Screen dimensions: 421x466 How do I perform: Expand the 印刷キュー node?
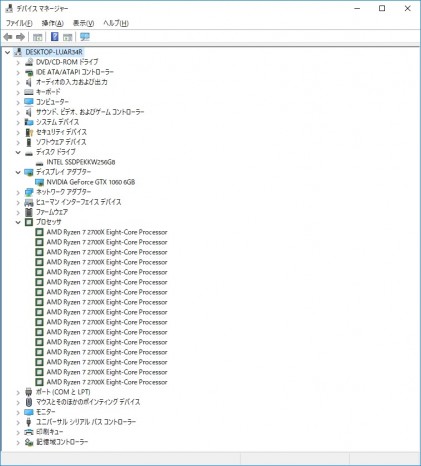pyautogui.click(x=18, y=432)
